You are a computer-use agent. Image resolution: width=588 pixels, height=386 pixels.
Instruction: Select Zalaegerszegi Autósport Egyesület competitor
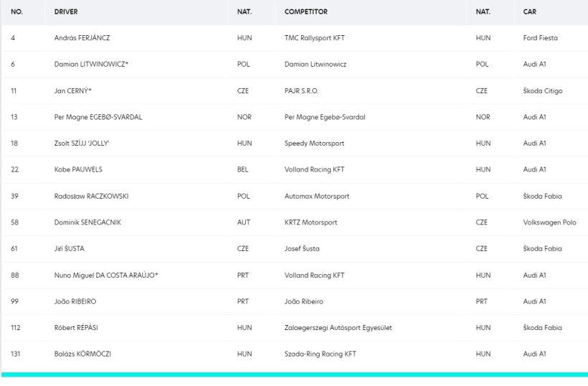tap(338, 328)
